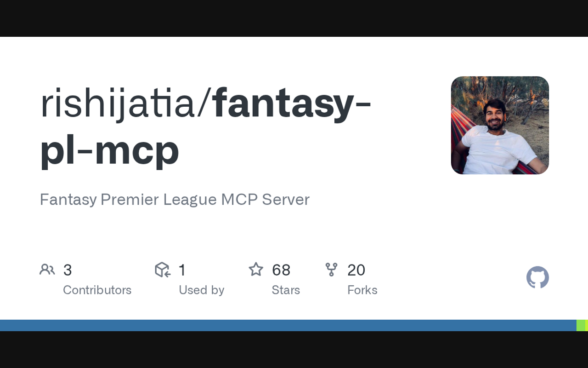Click the Used by package icon

coord(163,270)
